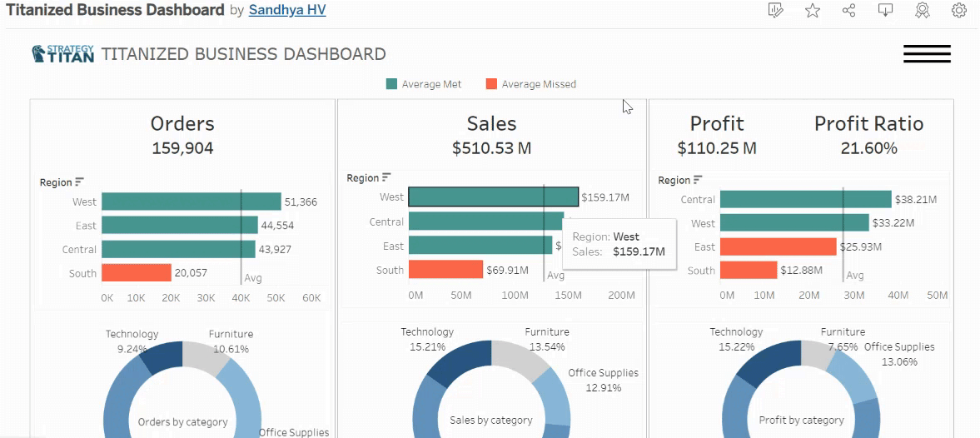Click the download icon in header
The width and height of the screenshot is (980, 438).
tap(885, 11)
